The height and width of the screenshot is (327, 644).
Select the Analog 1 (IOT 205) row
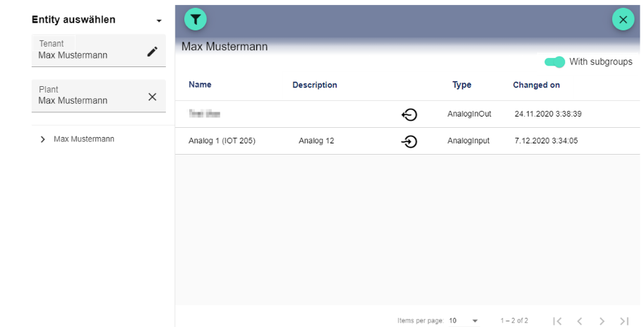click(222, 141)
